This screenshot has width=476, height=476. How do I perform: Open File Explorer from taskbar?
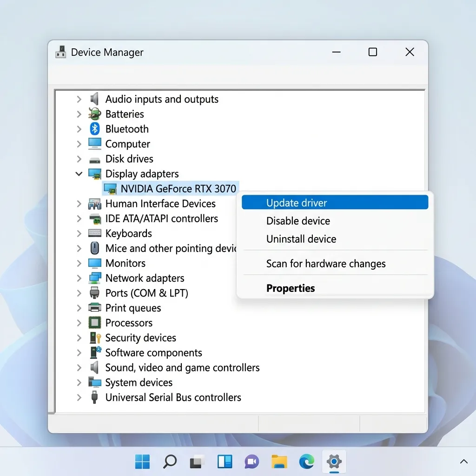pos(279,462)
